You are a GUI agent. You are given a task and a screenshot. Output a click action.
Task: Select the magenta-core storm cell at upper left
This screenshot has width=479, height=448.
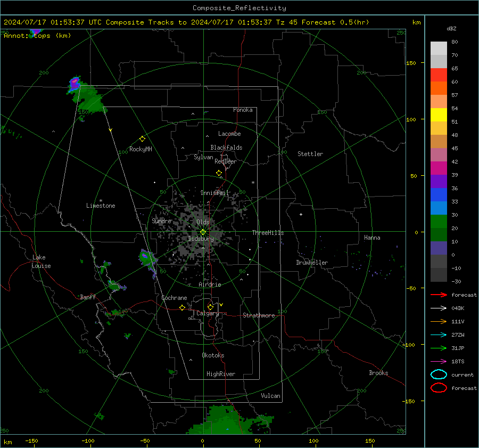coord(74,83)
